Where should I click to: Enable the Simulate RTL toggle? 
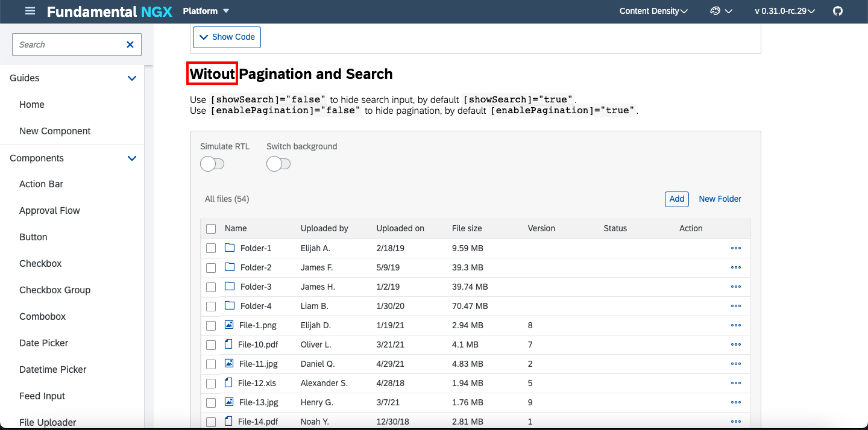pyautogui.click(x=212, y=163)
